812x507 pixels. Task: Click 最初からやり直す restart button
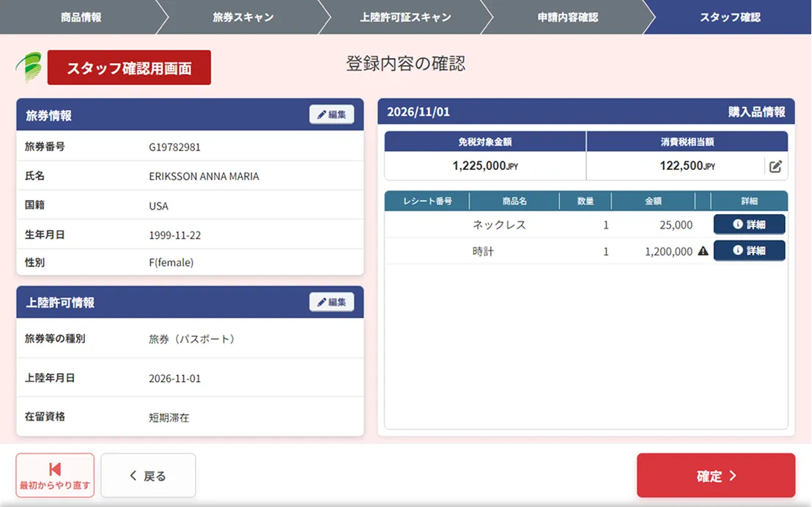[x=55, y=475]
